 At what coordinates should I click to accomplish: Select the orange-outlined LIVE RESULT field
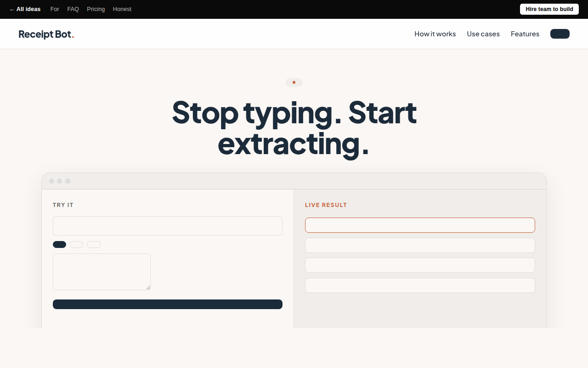coord(420,225)
